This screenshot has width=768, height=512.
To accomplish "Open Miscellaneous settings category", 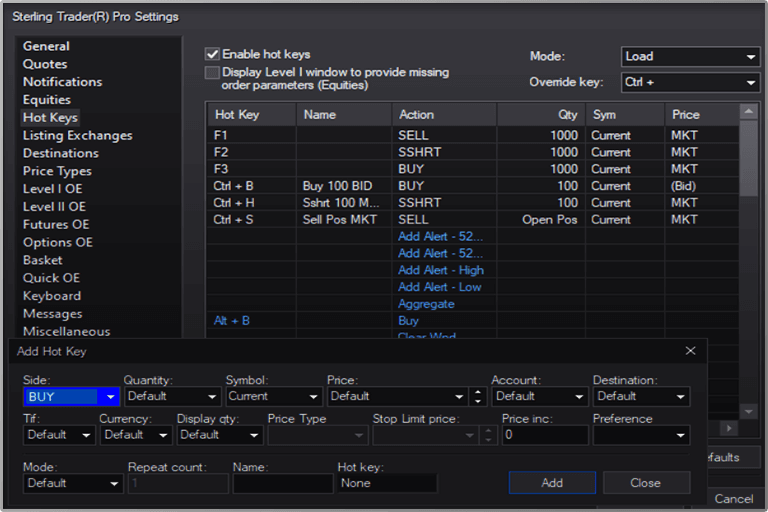I will [x=66, y=332].
